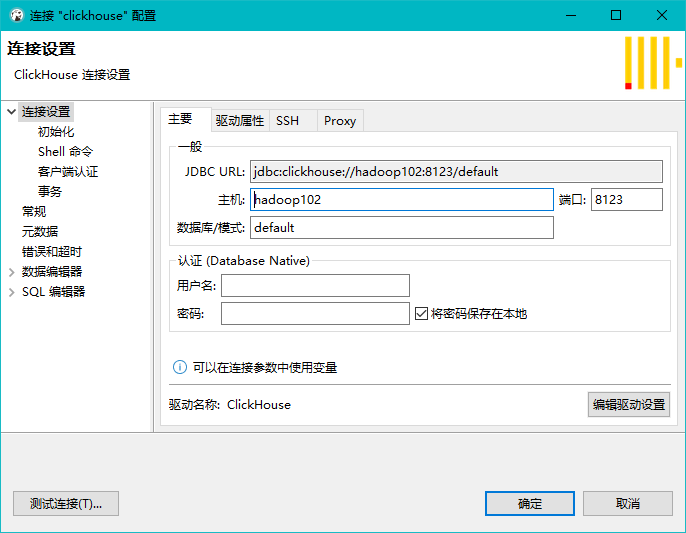This screenshot has width=686, height=533.
Task: Click the 可以在连接参数中使用变量 hint text
Action: pyautogui.click(x=265, y=368)
